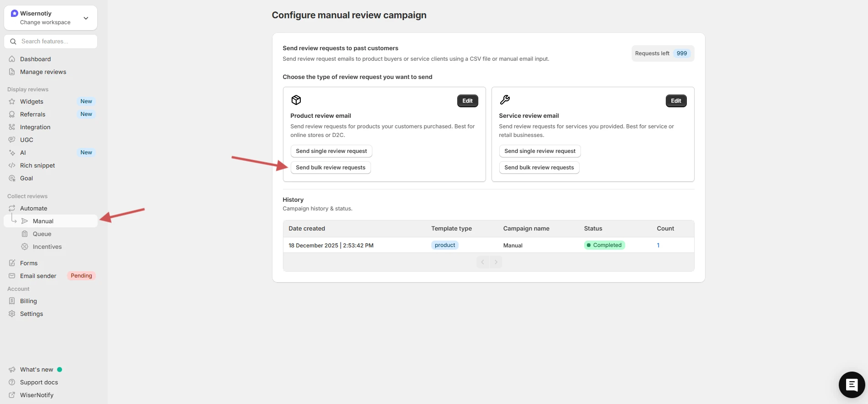Click the Referrals badge icon
Screen dimensions: 868x404
(x=12, y=114)
